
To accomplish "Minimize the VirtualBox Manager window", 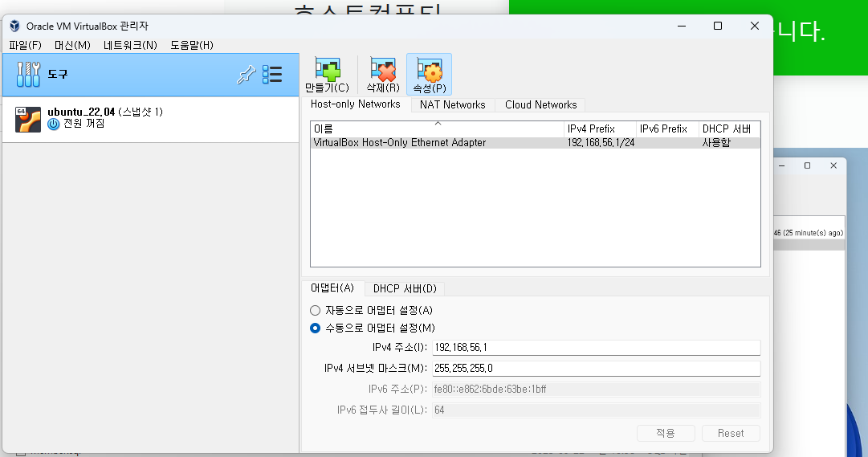I will 682,26.
